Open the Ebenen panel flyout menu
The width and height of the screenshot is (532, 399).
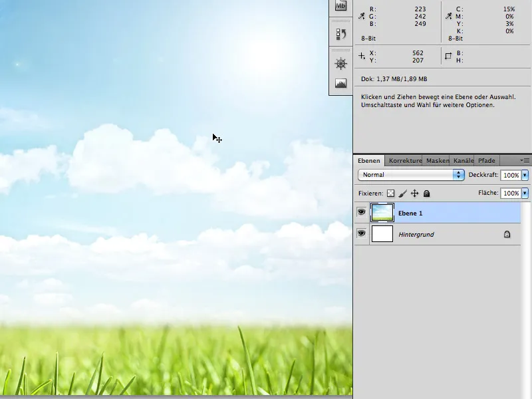pyautogui.click(x=525, y=160)
